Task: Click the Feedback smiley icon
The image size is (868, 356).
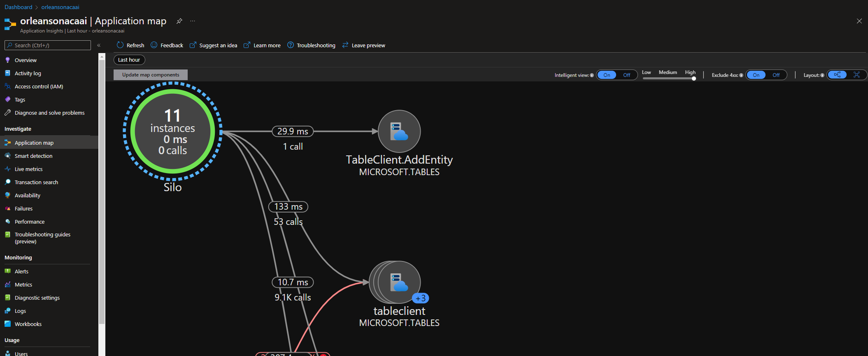Action: [x=154, y=45]
